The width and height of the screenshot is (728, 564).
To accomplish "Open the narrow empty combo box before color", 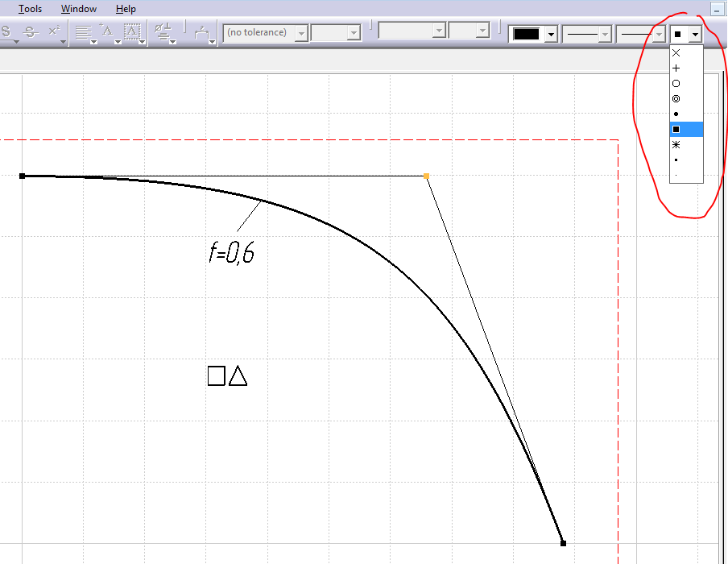I will click(x=469, y=31).
